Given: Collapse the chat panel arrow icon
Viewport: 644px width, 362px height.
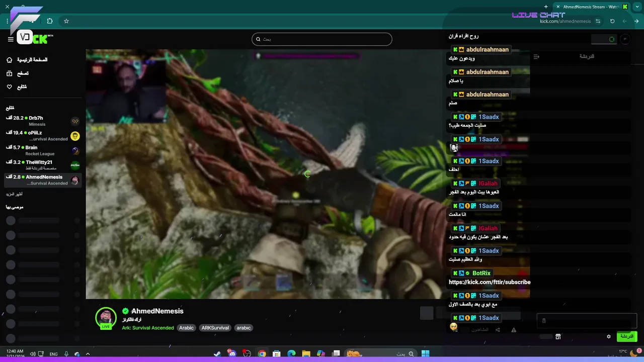Looking at the screenshot, I should point(536,57).
